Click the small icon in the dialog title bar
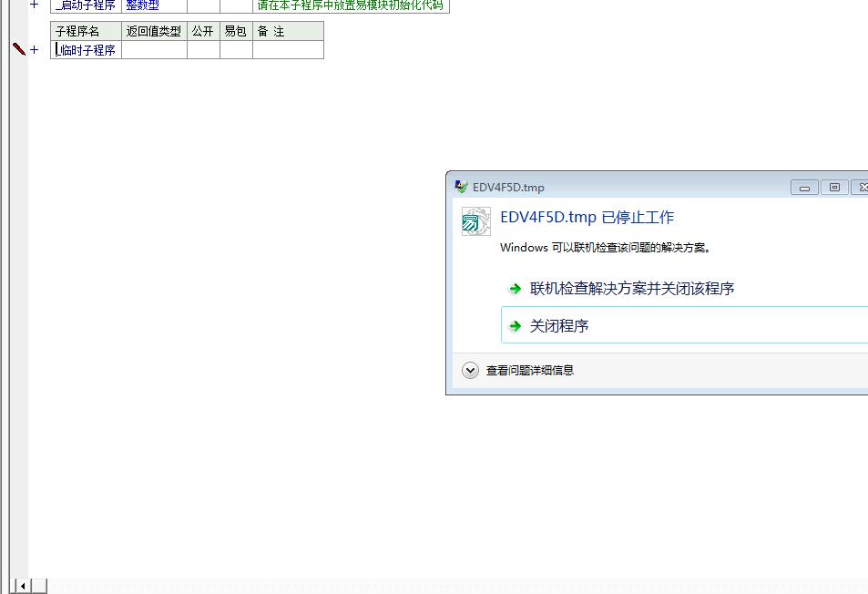The height and width of the screenshot is (594, 868). (462, 187)
